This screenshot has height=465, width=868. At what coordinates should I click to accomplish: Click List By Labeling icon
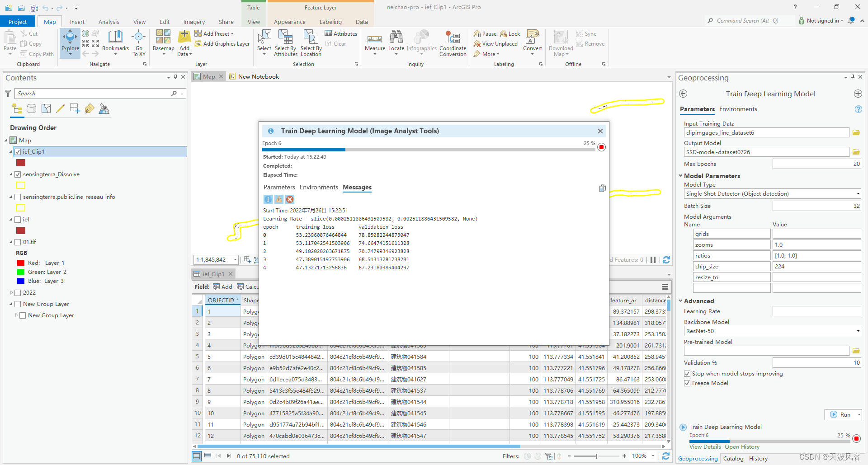90,108
